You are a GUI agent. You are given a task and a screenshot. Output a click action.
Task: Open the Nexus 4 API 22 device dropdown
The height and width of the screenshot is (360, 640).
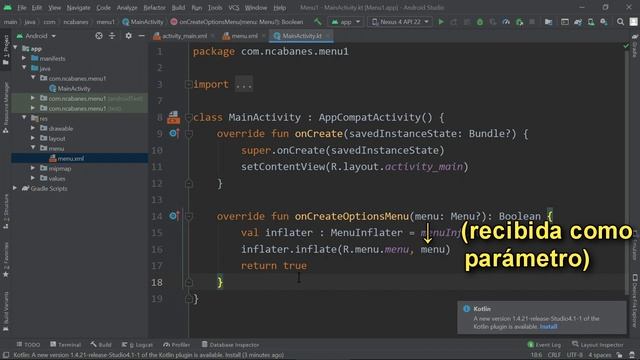(x=400, y=22)
